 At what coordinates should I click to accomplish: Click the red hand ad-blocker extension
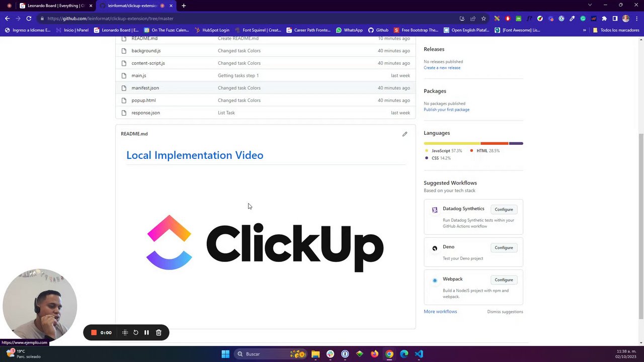tap(508, 19)
